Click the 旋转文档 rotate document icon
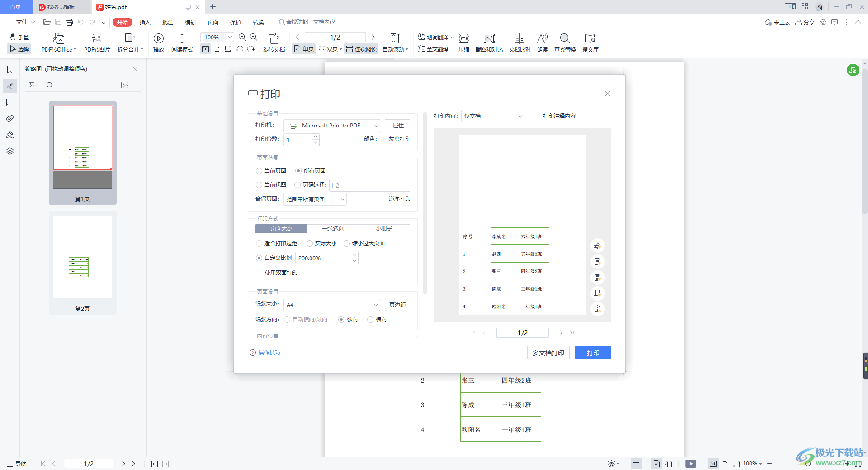The width and height of the screenshot is (868, 470). coord(274,38)
